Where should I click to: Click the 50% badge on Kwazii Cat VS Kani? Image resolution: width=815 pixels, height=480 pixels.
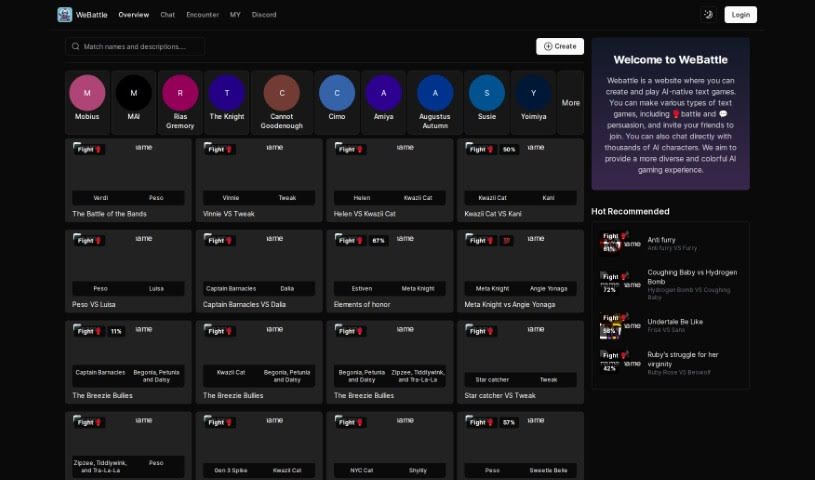tap(509, 149)
